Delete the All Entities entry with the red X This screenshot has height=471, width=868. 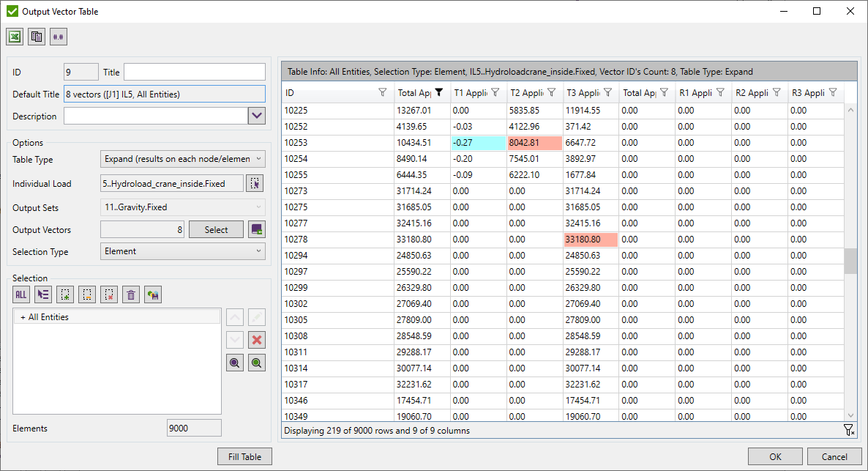tap(256, 339)
